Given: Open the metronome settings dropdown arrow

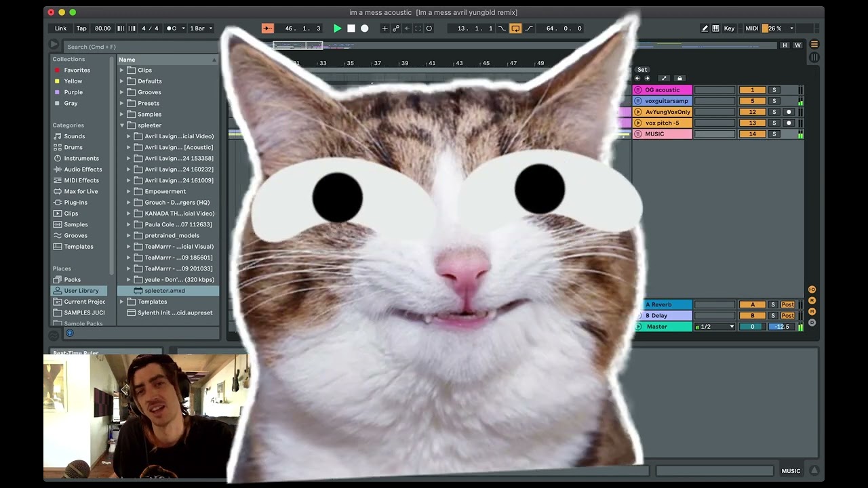Looking at the screenshot, I should click(x=183, y=28).
